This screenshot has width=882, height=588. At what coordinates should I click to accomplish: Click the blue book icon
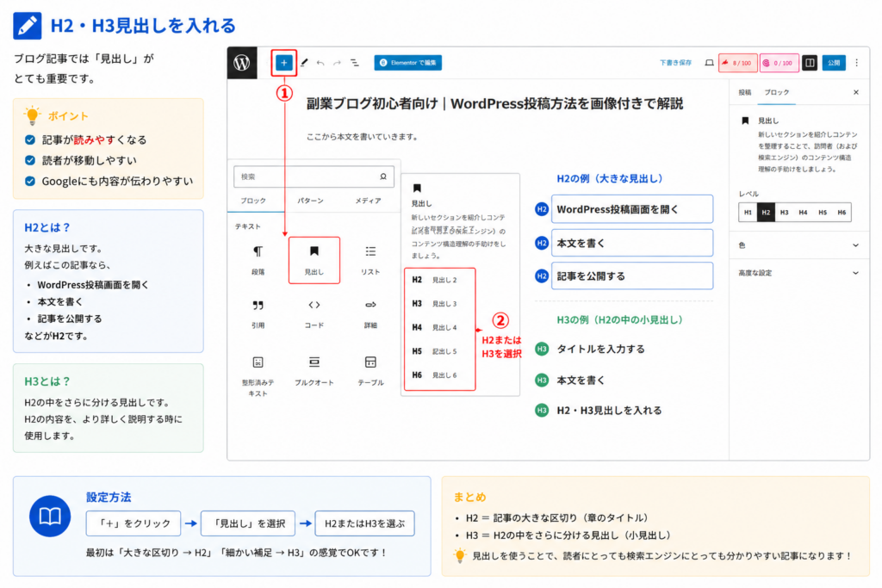50,516
